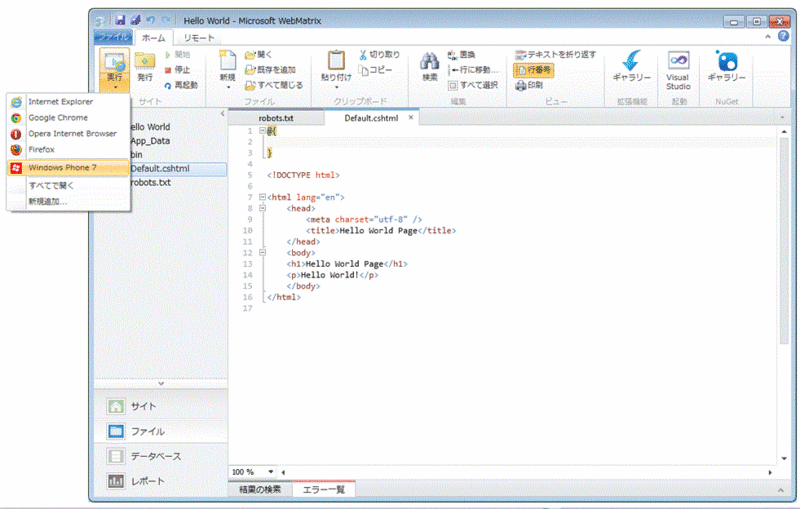The width and height of the screenshot is (800, 509).
Task: Expand the workspace selector chevron
Action: (161, 383)
